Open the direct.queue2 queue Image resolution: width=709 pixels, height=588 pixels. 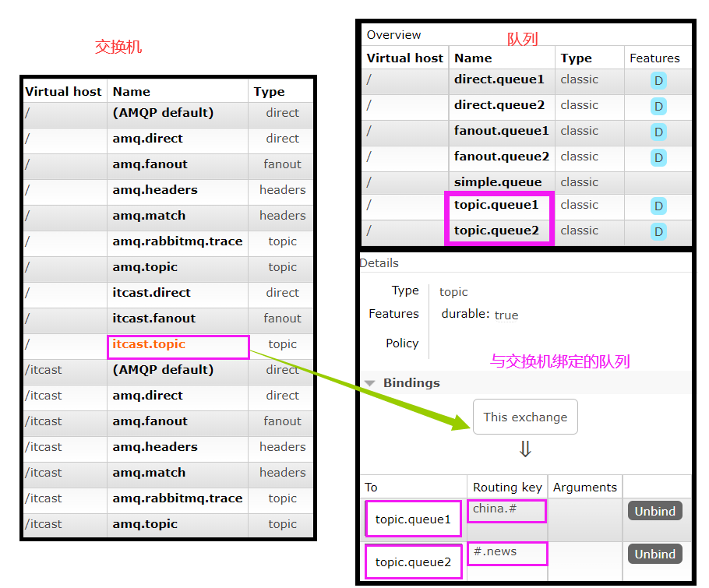(499, 105)
